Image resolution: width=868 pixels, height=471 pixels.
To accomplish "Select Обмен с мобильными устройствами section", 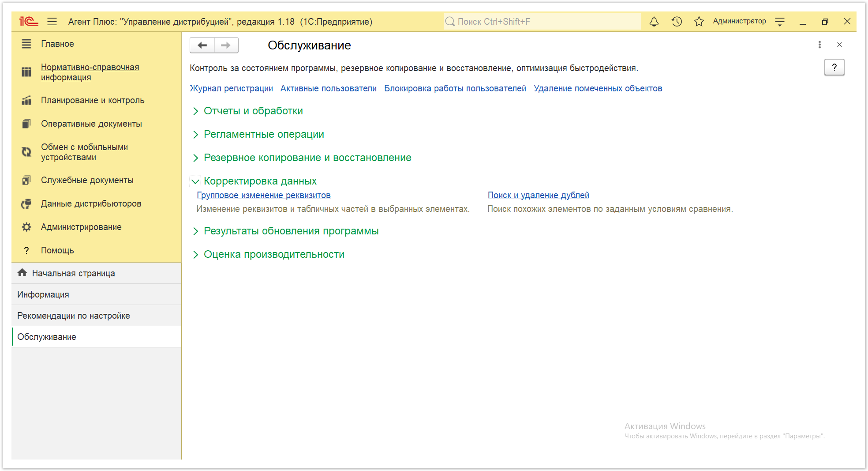I will (x=97, y=152).
